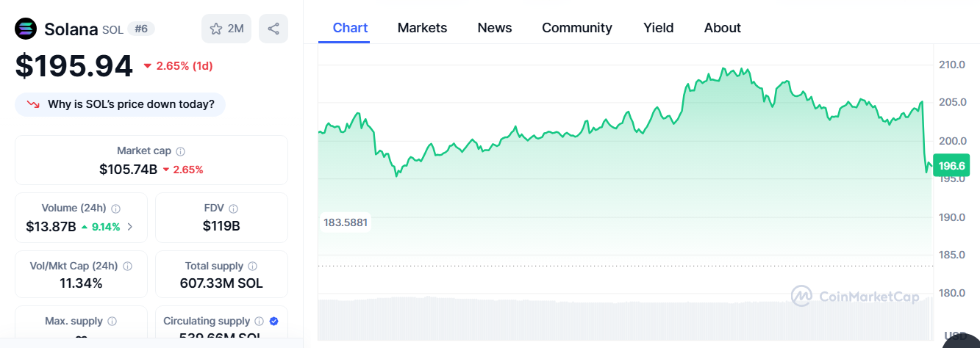Click the $13.87B volume value
This screenshot has width=980, height=348.
[51, 227]
